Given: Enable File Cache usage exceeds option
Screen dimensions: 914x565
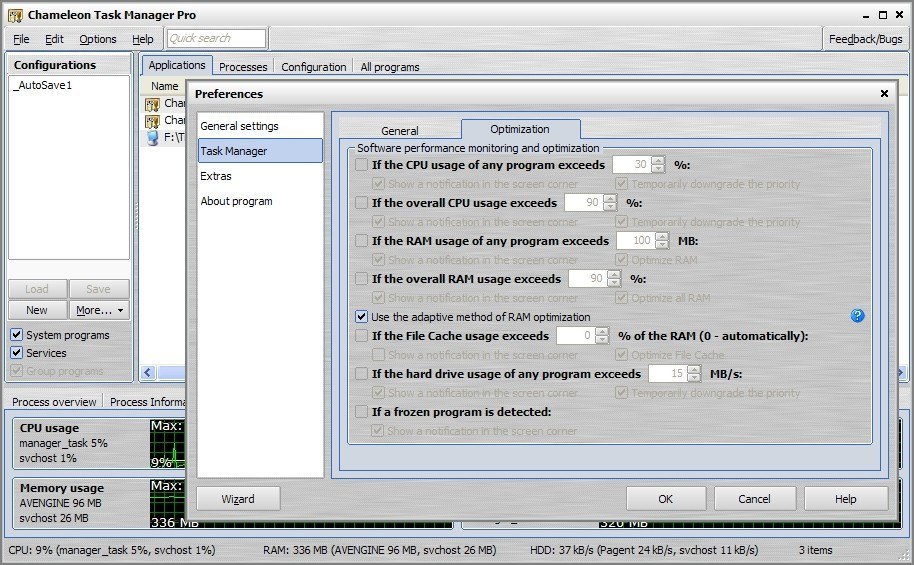Looking at the screenshot, I should click(361, 336).
